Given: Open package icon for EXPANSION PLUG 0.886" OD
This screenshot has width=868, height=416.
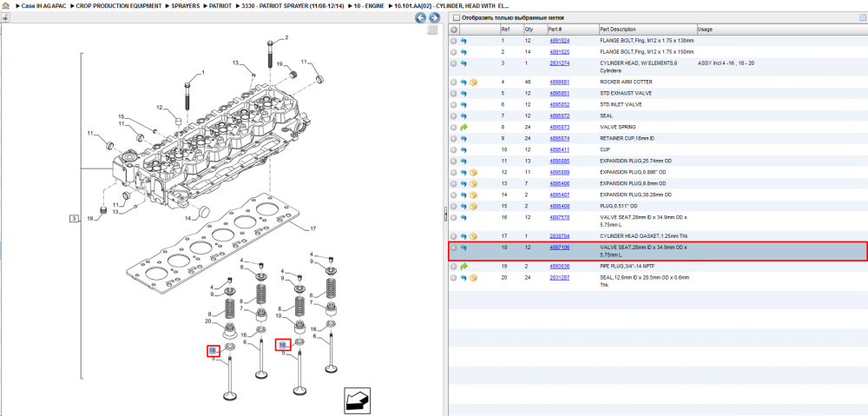Looking at the screenshot, I should [473, 172].
